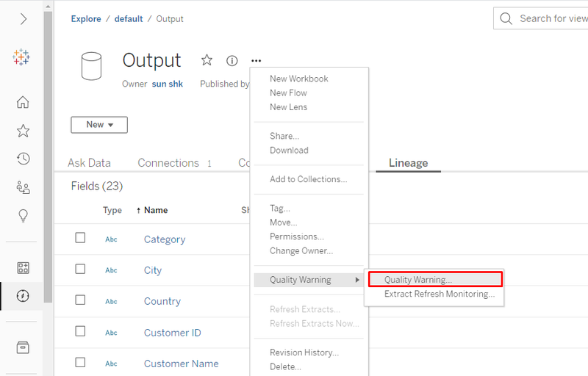Open the Explore compass icon

(x=23, y=296)
